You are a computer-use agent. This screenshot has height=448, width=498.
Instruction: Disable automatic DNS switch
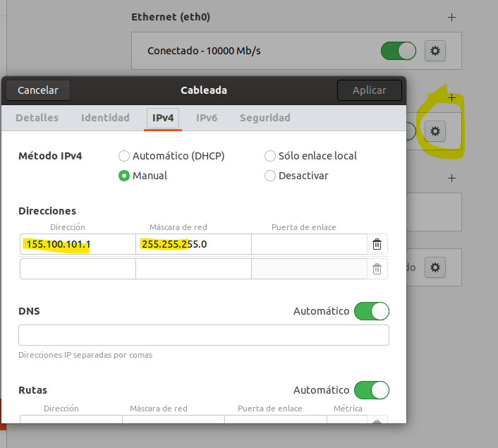pyautogui.click(x=371, y=311)
